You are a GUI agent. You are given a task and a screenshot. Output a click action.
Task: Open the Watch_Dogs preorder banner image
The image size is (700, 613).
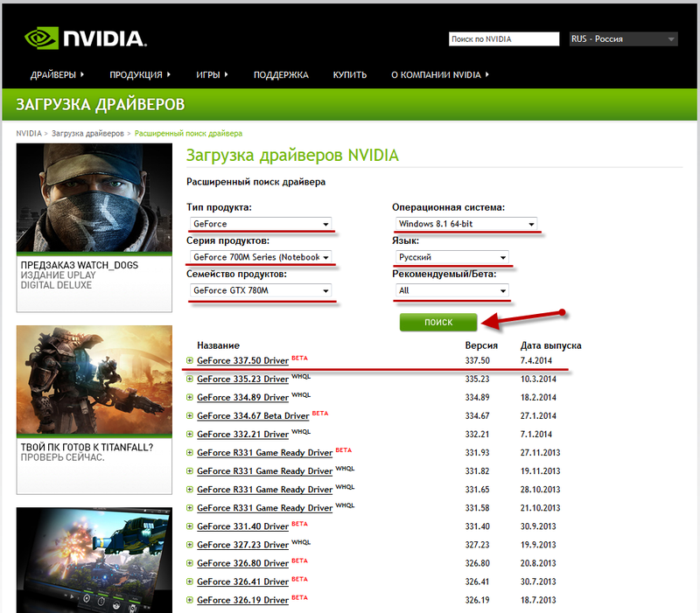pyautogui.click(x=94, y=198)
